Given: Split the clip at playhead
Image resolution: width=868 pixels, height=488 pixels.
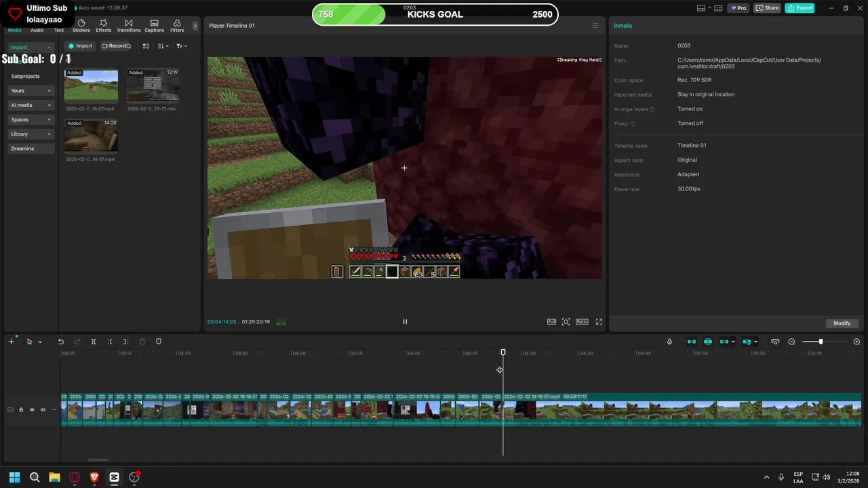Looking at the screenshot, I should coord(94,342).
